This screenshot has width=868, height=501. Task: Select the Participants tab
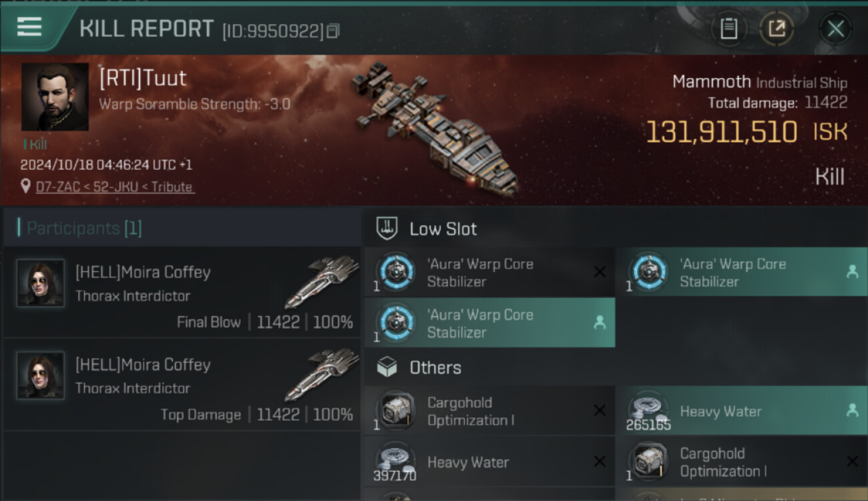coord(84,228)
